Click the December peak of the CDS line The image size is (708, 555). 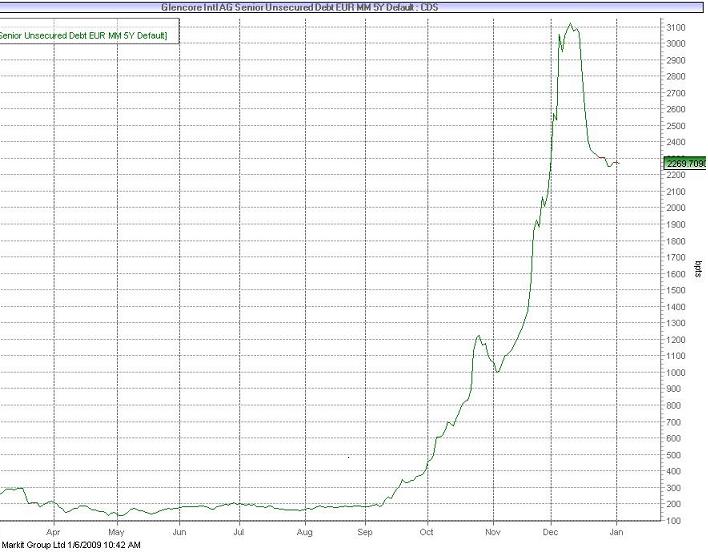(x=570, y=24)
